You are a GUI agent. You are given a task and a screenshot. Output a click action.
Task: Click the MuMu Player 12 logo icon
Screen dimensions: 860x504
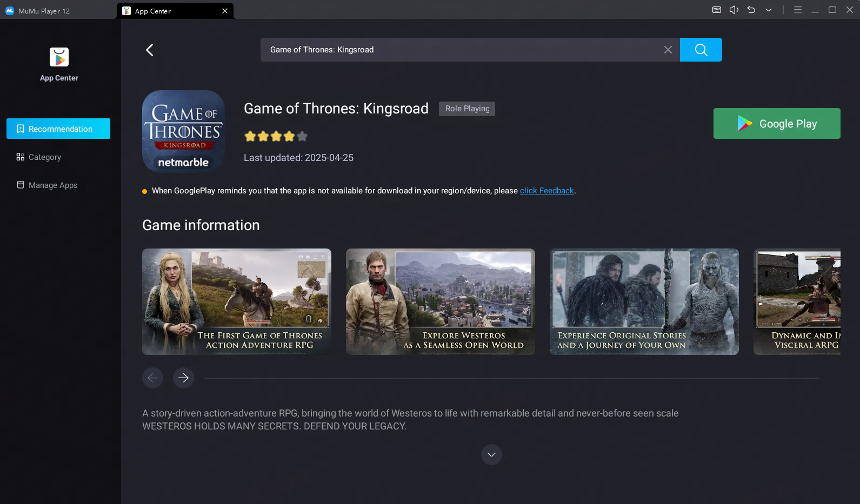10,11
